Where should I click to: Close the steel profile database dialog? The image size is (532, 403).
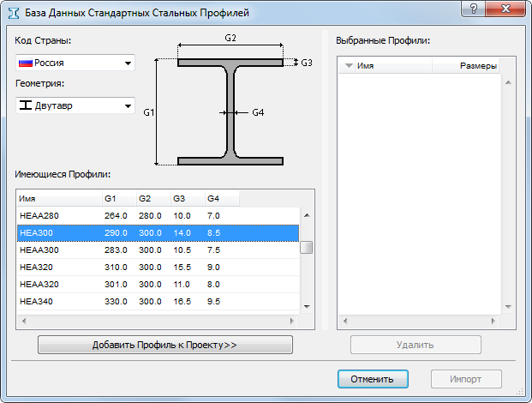505,9
